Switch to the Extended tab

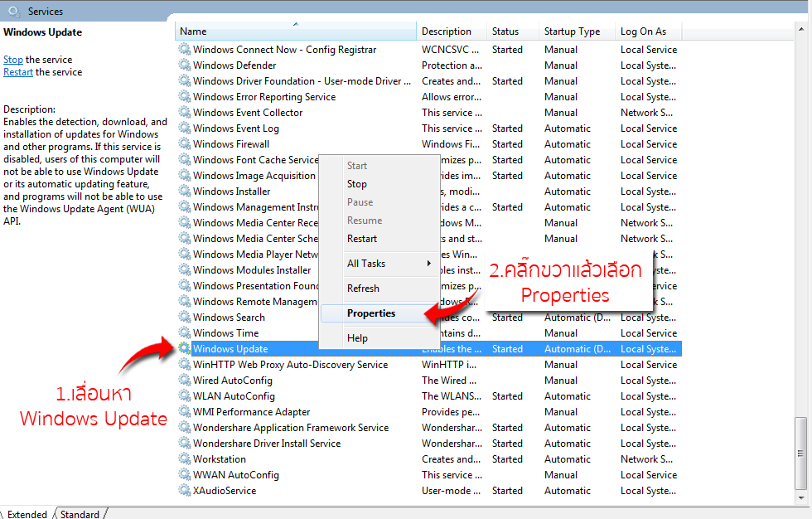(x=27, y=514)
